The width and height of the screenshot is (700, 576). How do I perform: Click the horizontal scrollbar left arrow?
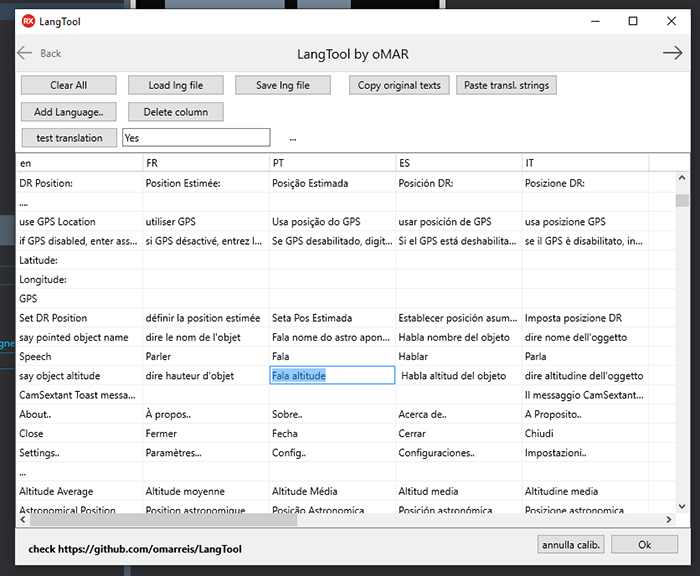(23, 519)
